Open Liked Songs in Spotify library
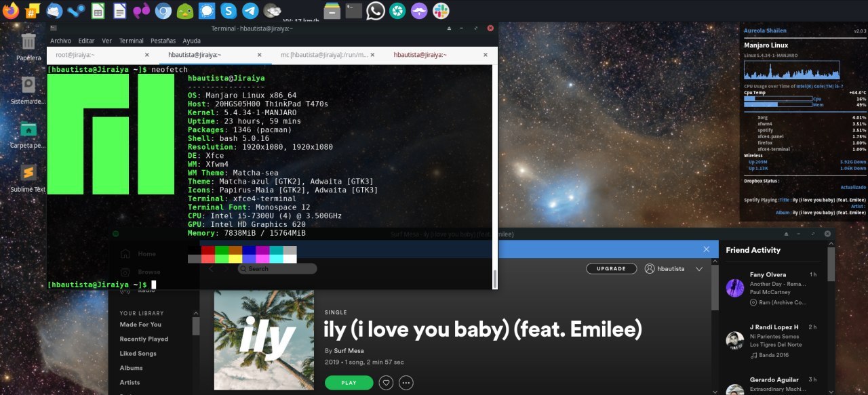The width and height of the screenshot is (868, 395). click(x=138, y=354)
